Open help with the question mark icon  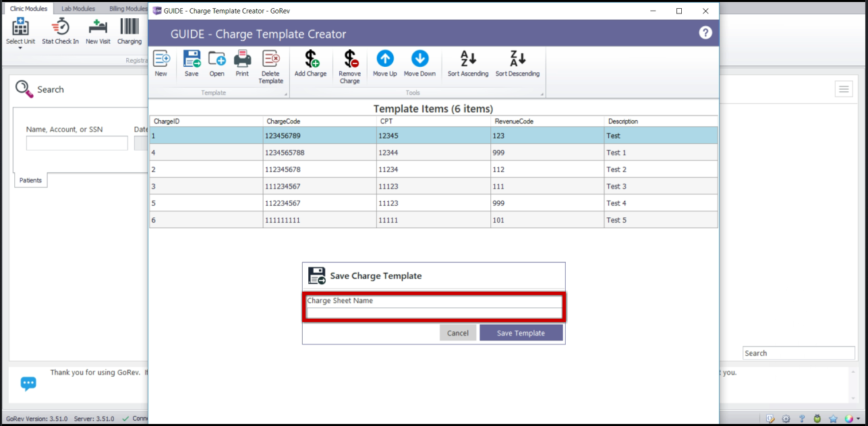705,32
